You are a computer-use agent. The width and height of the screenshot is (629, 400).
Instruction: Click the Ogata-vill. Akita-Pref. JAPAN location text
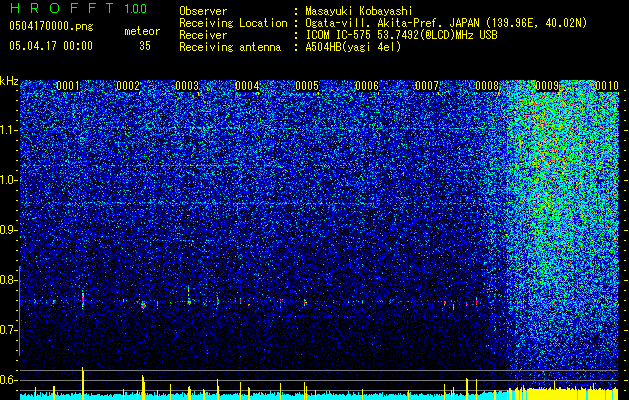point(446,23)
